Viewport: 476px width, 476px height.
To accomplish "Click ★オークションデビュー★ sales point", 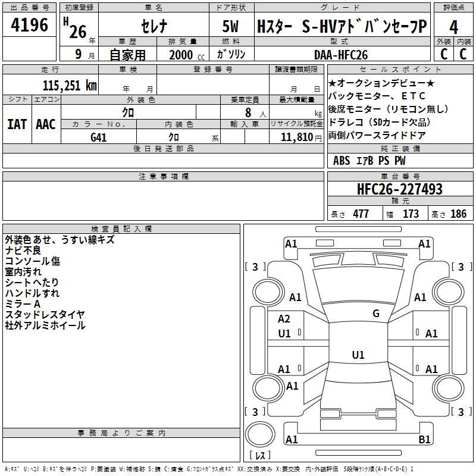I will tap(381, 83).
